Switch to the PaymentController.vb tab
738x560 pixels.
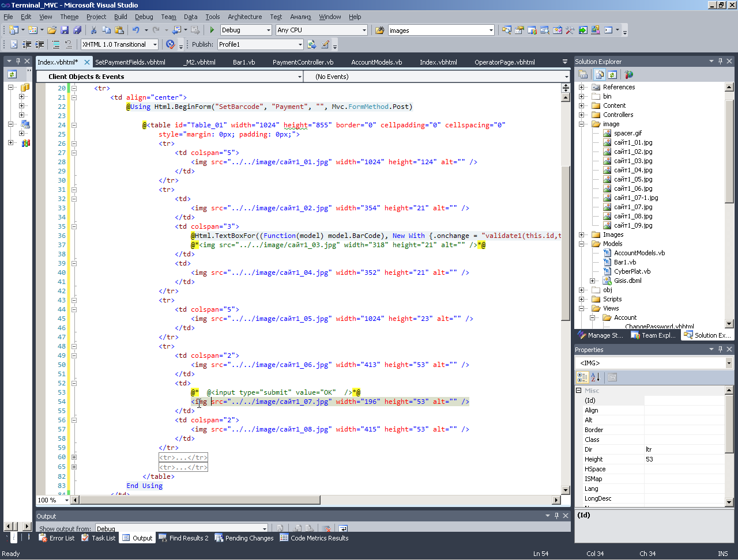pyautogui.click(x=303, y=62)
